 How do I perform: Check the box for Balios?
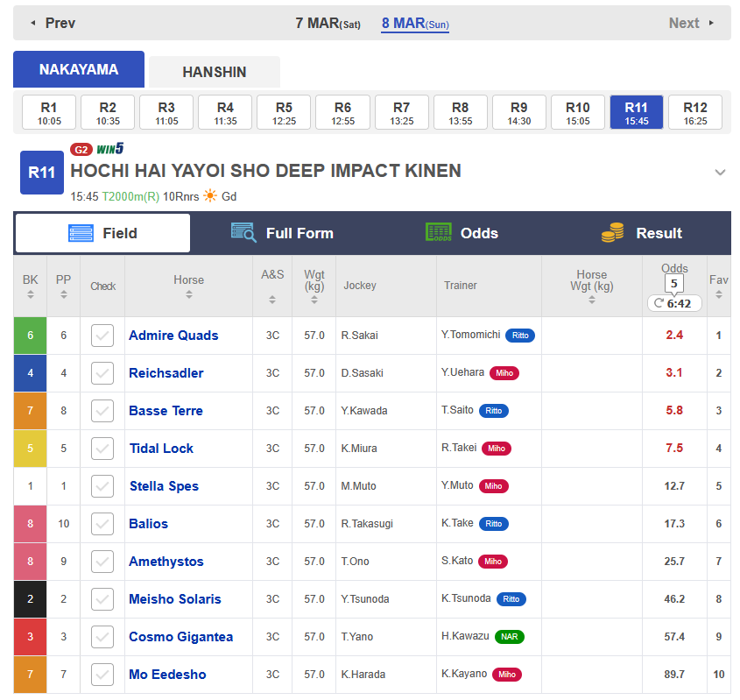(x=102, y=524)
